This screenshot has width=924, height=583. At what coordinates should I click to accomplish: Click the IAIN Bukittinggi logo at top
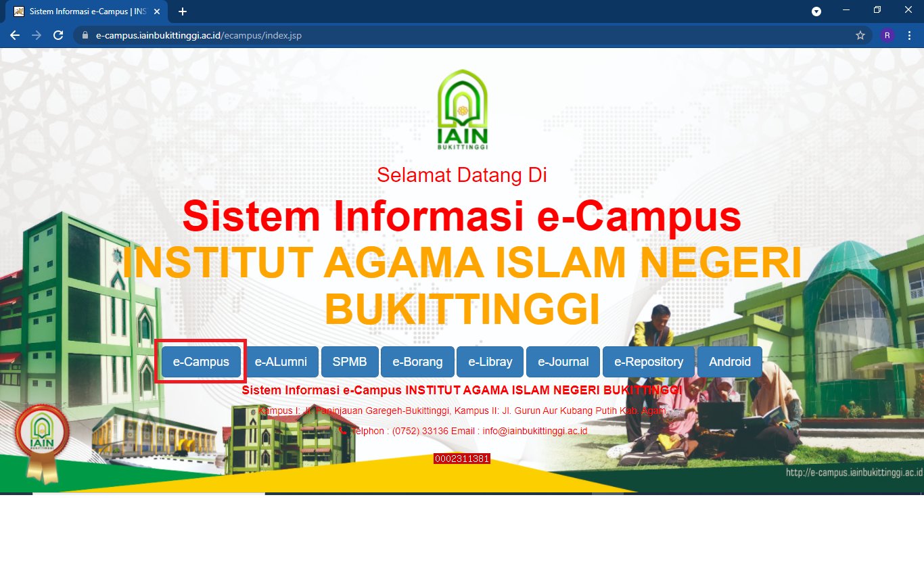pyautogui.click(x=463, y=110)
